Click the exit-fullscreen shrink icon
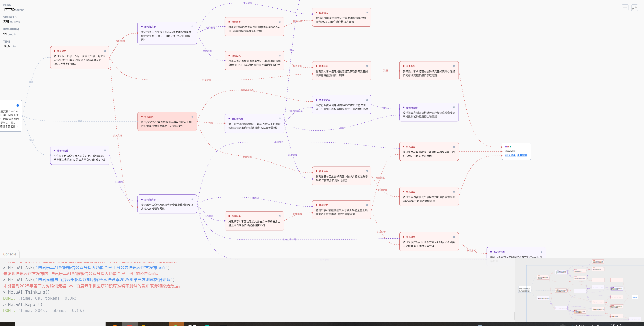Viewport: 644px width, 326px height. (634, 8)
